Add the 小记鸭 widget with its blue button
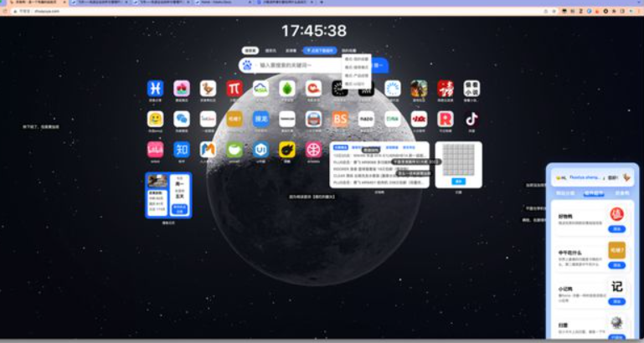 coord(616,301)
